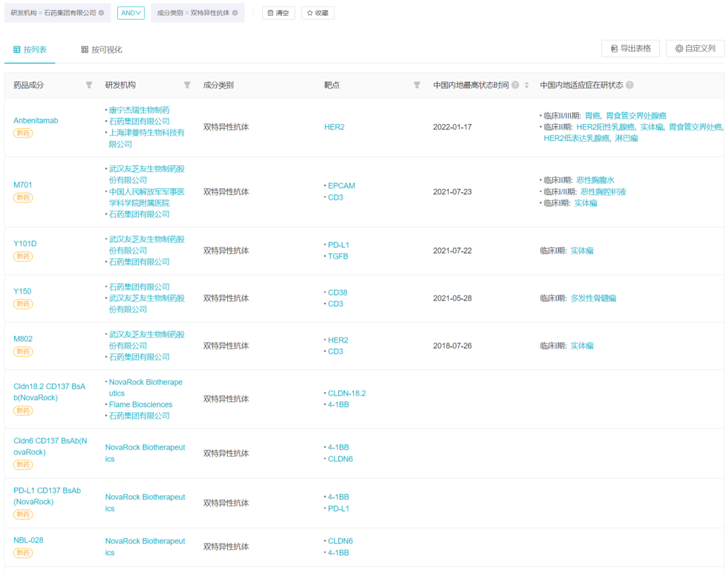
Task: Open the M701 drug link
Action: tap(23, 185)
